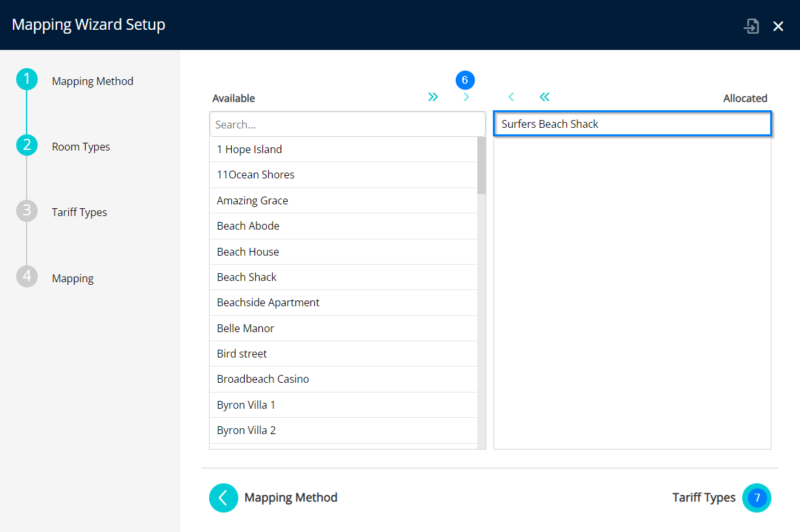Screen dimensions: 800x532
Task: Select Byron Villa 2 entry
Action: point(343,430)
